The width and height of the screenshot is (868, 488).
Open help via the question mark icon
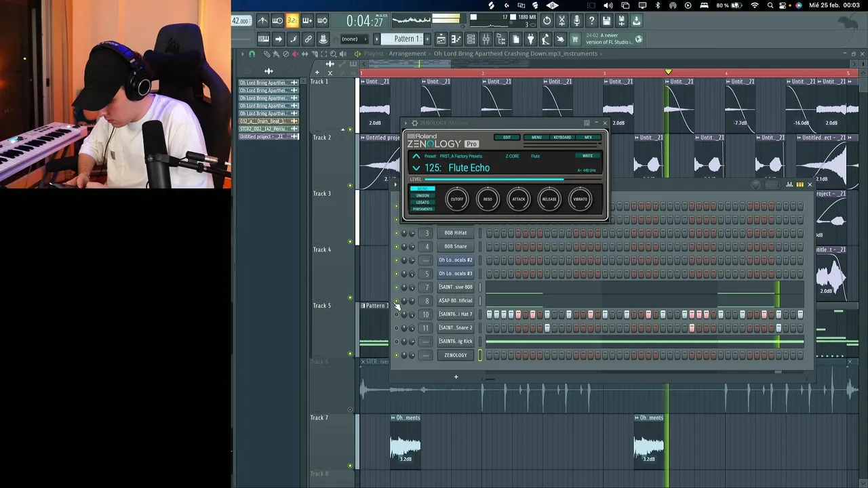(591, 21)
